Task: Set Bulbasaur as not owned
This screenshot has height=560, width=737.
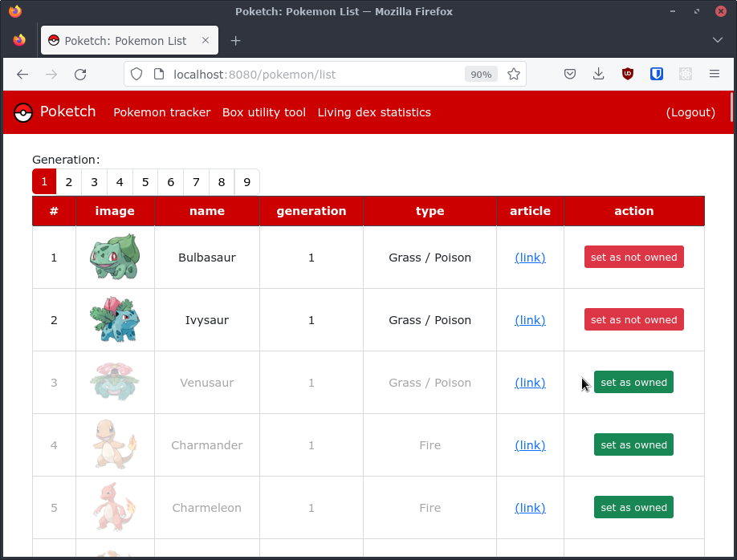Action: 633,257
